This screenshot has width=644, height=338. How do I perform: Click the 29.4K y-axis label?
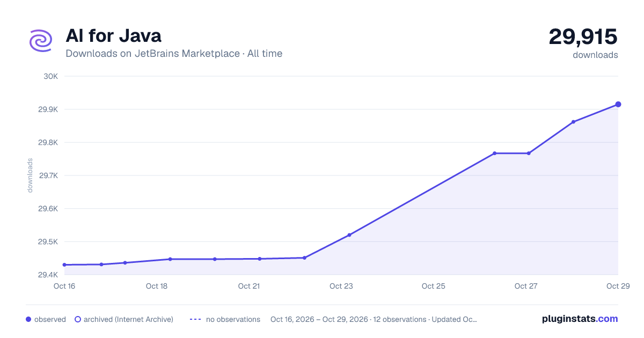[48, 275]
